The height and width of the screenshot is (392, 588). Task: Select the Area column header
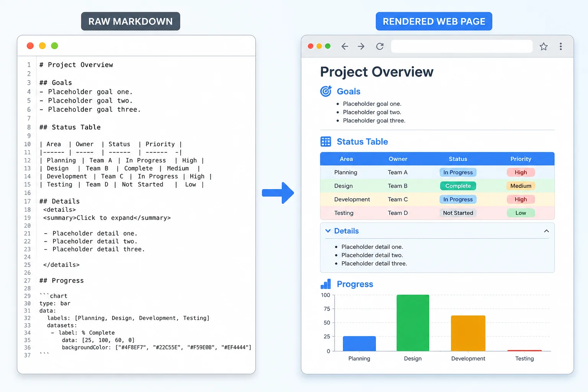click(346, 159)
